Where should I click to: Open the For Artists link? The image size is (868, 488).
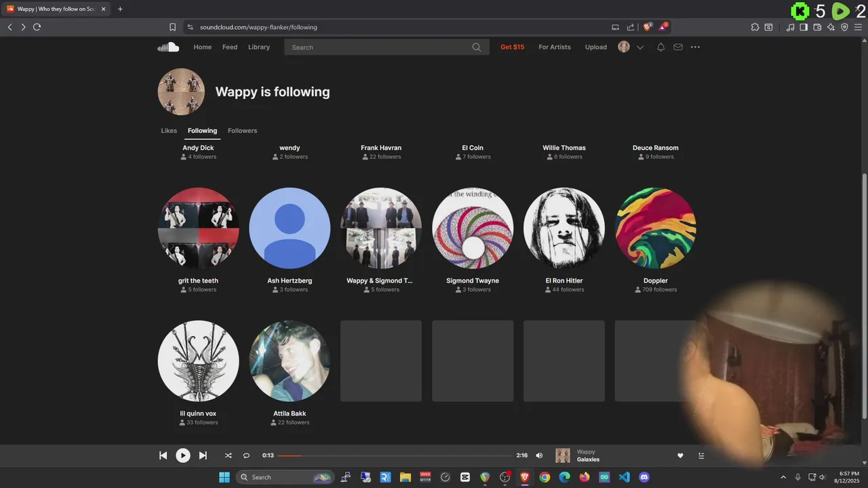555,47
